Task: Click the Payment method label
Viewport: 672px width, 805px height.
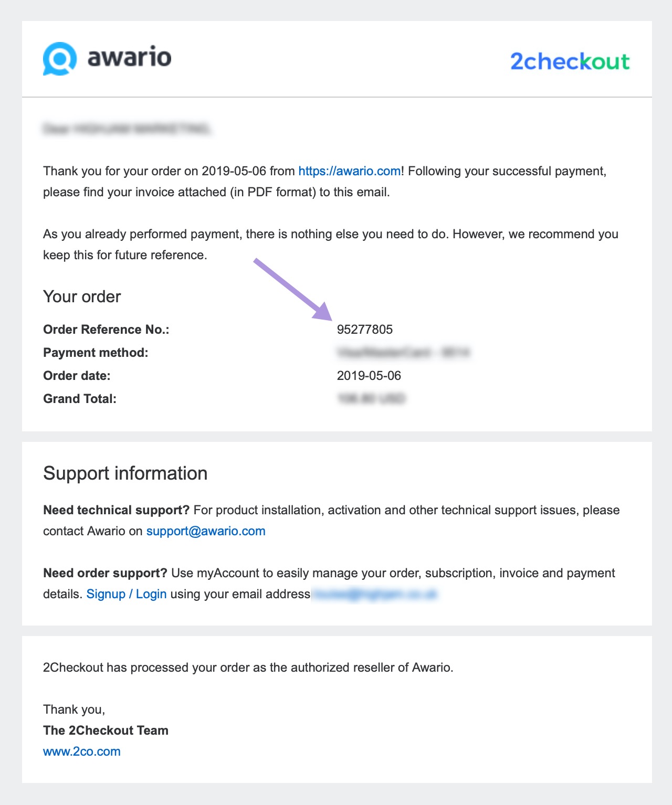Action: click(96, 353)
